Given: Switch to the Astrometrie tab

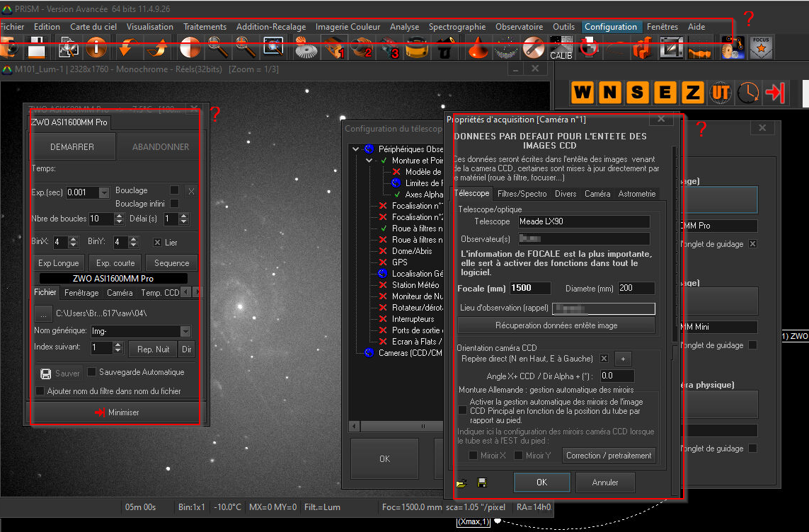Looking at the screenshot, I should click(x=637, y=194).
